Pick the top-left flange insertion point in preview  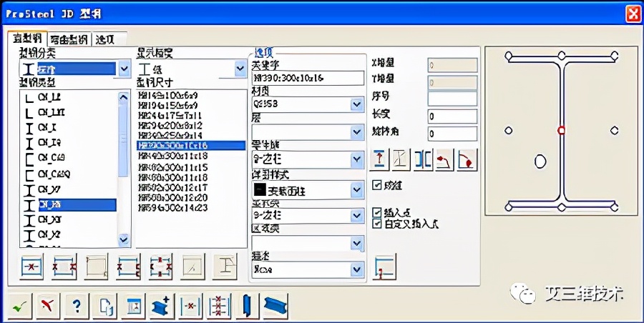click(x=509, y=56)
